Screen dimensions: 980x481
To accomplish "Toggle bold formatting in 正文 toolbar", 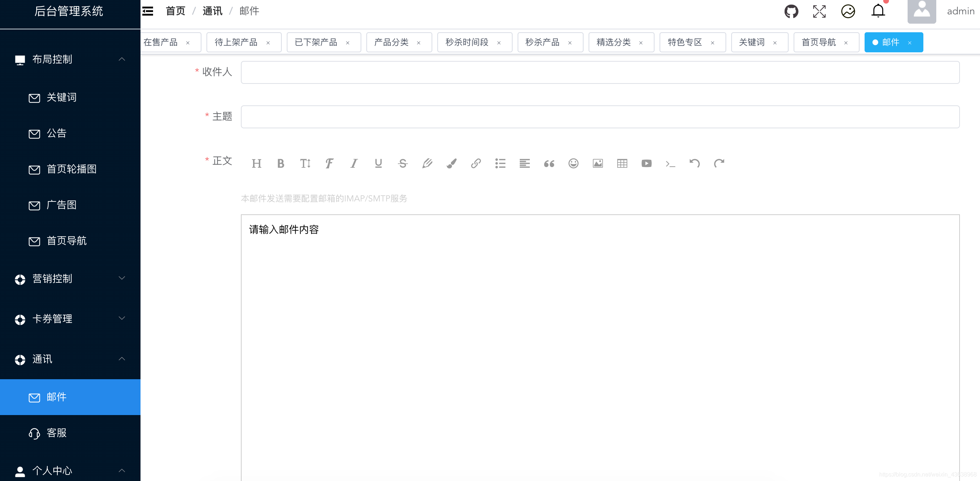I will tap(281, 163).
